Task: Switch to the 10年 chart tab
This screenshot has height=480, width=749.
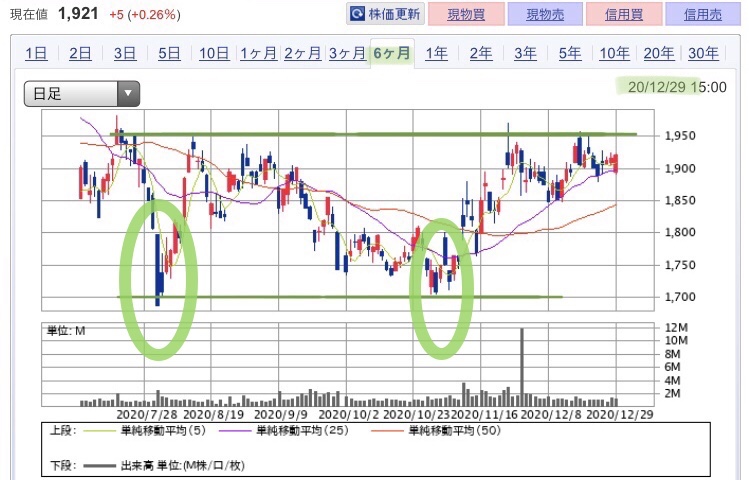Action: click(614, 53)
